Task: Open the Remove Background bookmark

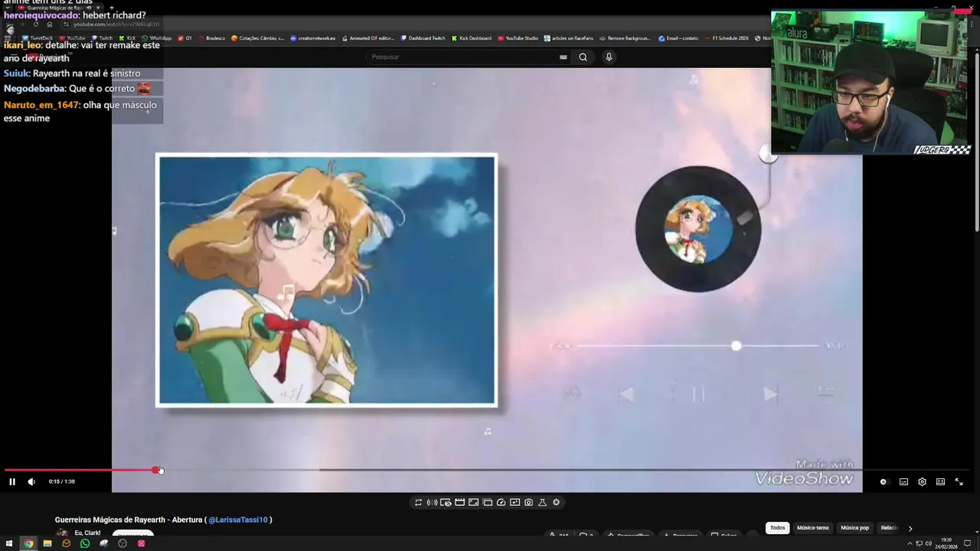Action: click(625, 38)
